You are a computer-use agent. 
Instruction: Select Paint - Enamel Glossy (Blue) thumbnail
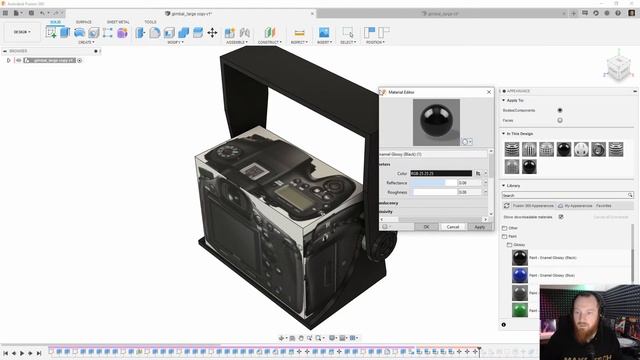pyautogui.click(x=520, y=276)
